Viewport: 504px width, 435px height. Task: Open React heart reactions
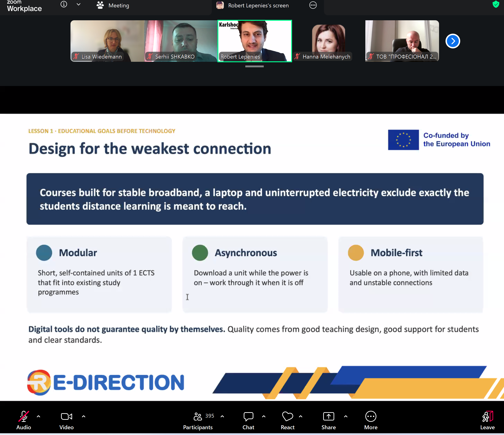[287, 420]
